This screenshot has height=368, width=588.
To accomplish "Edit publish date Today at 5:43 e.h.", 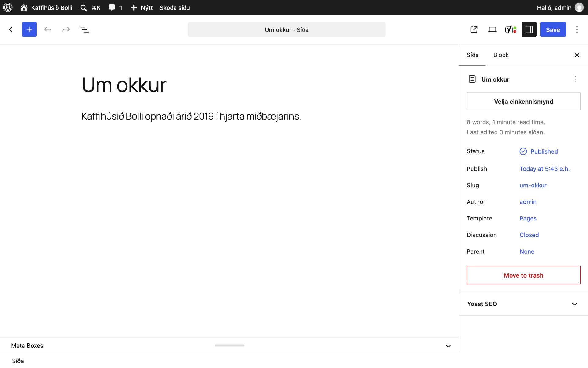I will (x=545, y=169).
